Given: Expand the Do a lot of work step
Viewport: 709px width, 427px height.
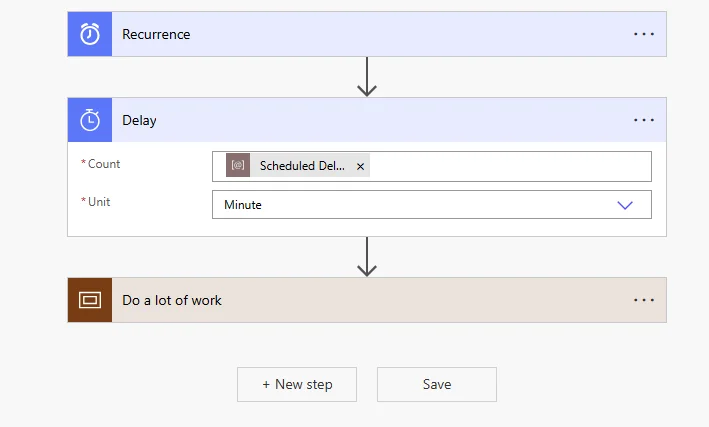Looking at the screenshot, I should pos(367,300).
